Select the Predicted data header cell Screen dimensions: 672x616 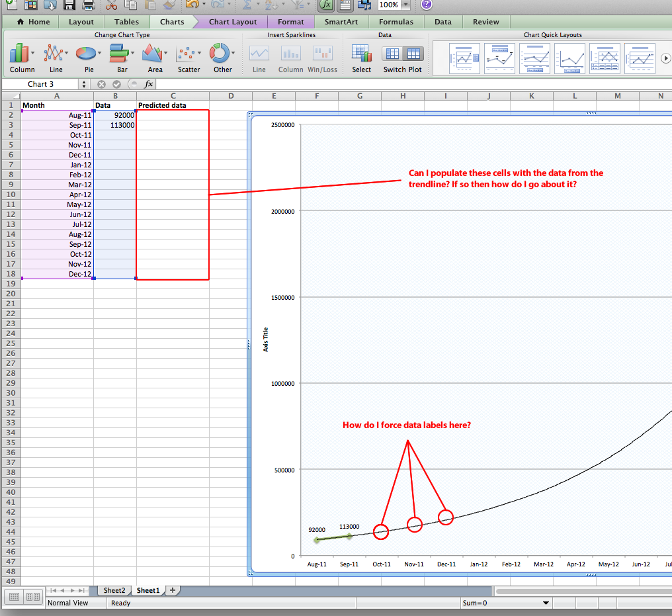click(x=173, y=105)
